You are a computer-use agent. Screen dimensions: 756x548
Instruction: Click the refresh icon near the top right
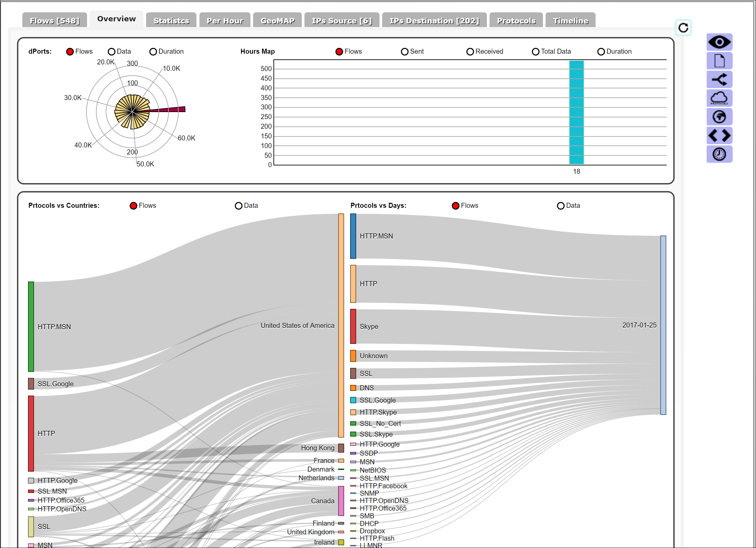click(683, 28)
